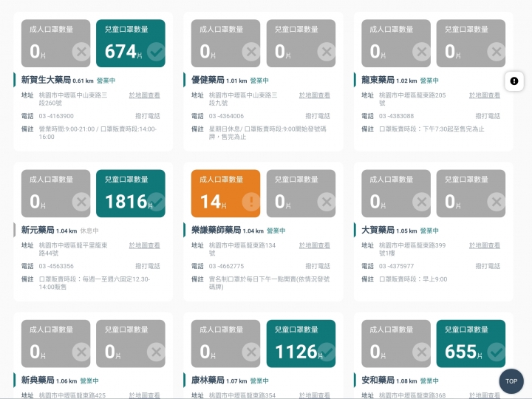Click phone number 03-4364006

click(x=226, y=116)
